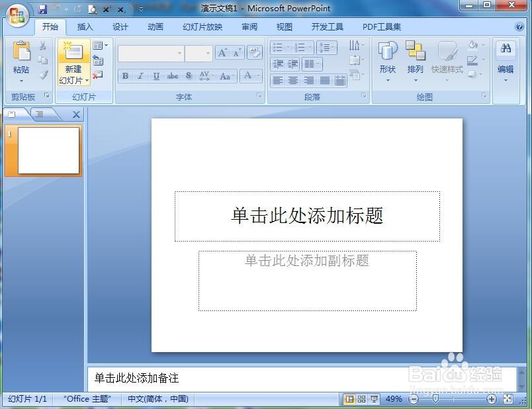The width and height of the screenshot is (532, 409).
Task: Toggle bold formatting
Action: pos(125,76)
